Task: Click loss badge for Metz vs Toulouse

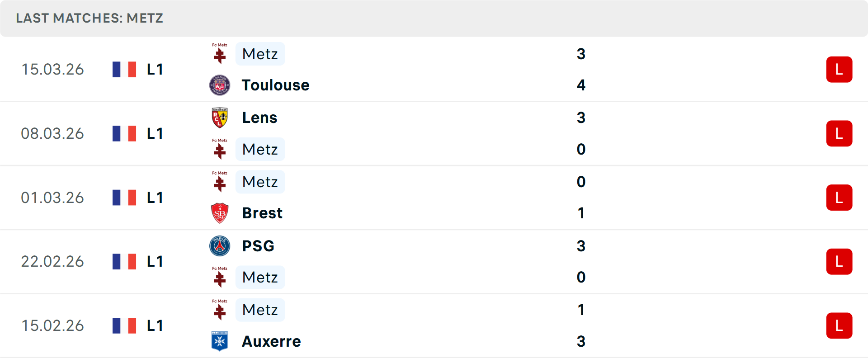Action: pos(839,70)
